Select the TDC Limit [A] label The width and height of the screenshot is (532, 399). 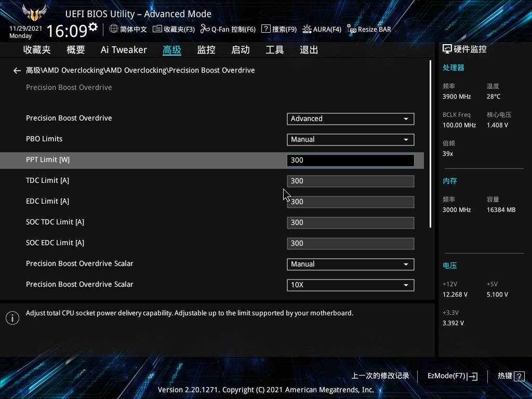[x=47, y=180]
